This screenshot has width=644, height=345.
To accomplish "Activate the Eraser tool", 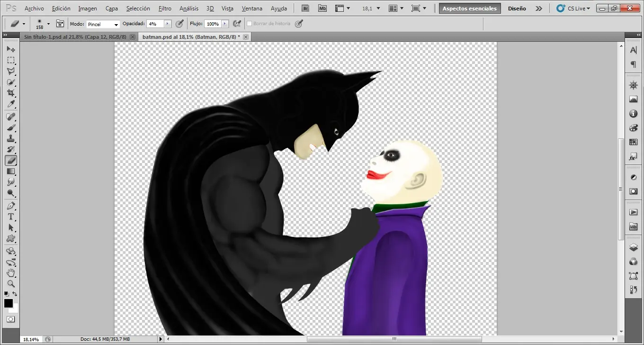I will click(11, 160).
